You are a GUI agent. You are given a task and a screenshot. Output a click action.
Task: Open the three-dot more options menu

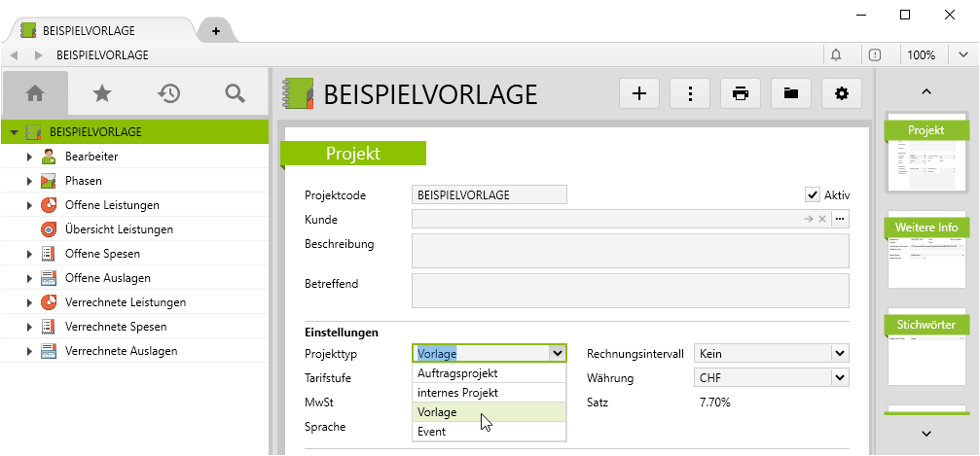(x=690, y=93)
